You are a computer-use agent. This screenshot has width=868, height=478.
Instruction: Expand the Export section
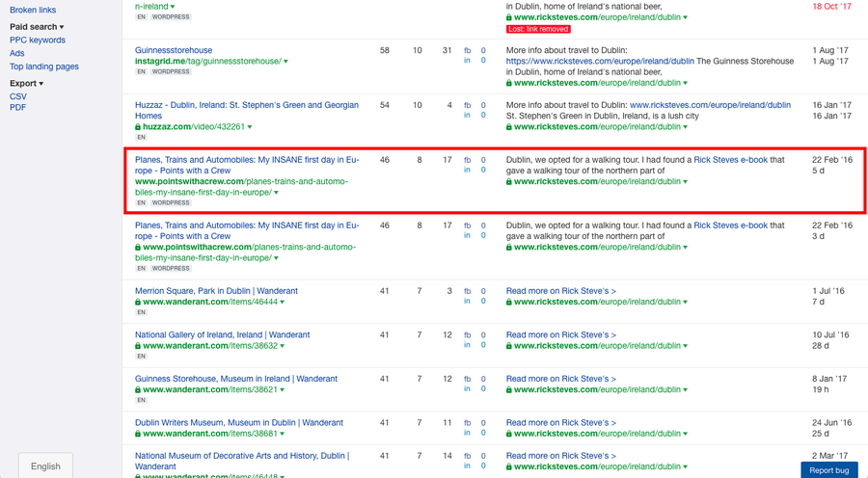pyautogui.click(x=26, y=83)
